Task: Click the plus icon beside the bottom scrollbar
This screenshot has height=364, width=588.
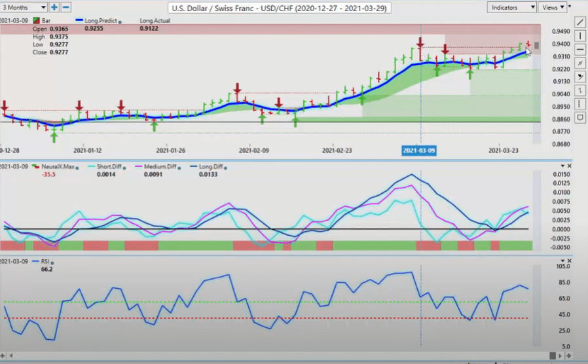Action: [569, 355]
